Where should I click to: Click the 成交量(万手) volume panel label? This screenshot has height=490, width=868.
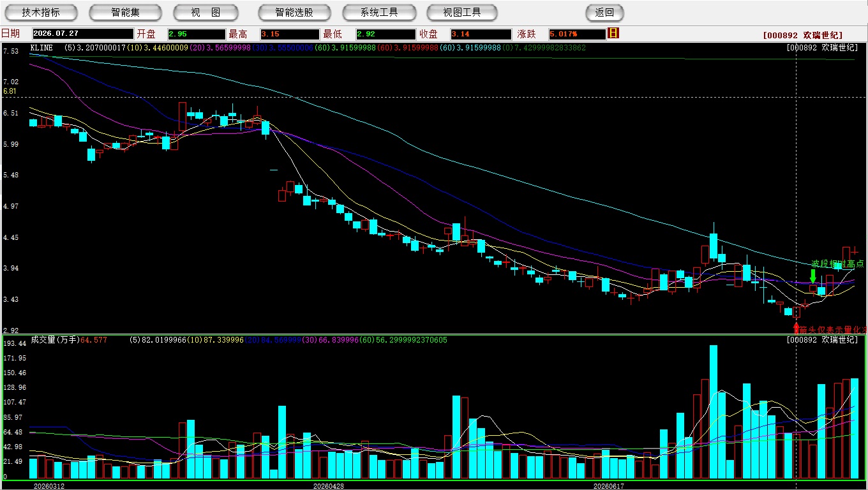(55, 340)
